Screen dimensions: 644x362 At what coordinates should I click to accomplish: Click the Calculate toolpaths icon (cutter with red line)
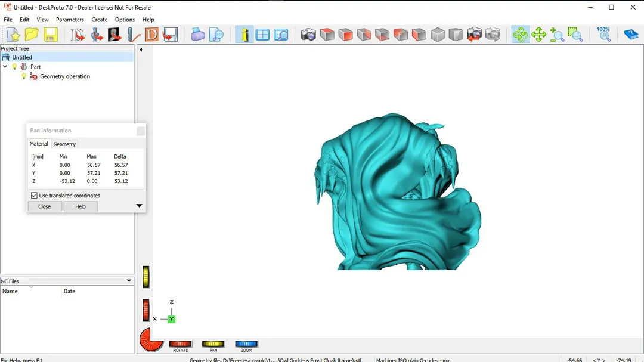(x=134, y=35)
